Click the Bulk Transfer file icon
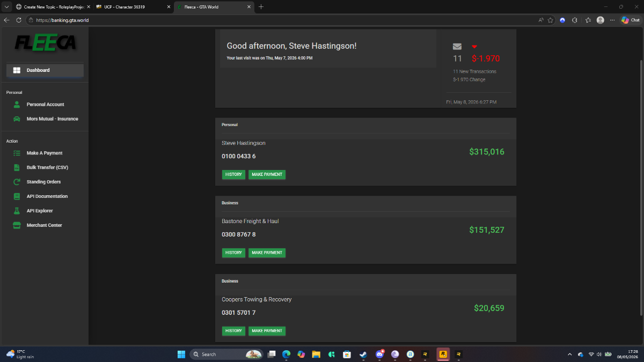Viewport: 644px width, 362px height. pyautogui.click(x=17, y=167)
